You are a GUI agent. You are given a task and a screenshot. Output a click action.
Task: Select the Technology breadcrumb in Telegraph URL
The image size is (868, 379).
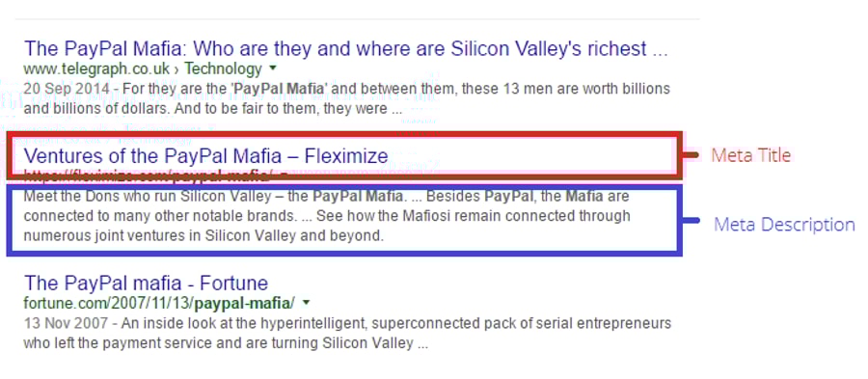[x=223, y=69]
